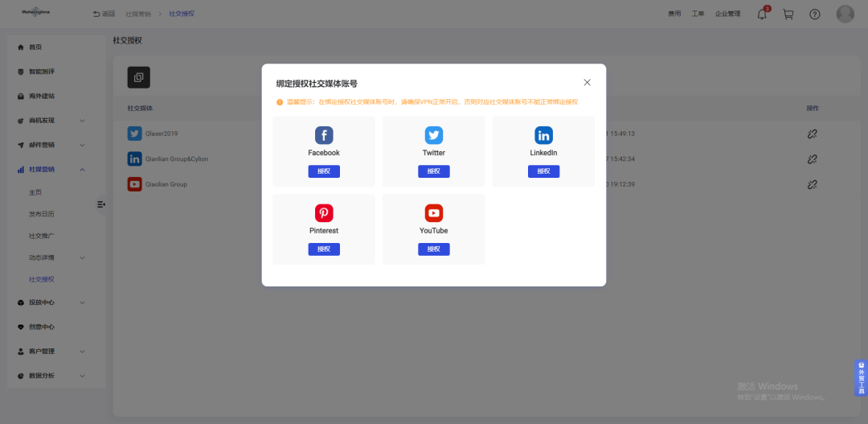This screenshot has height=424, width=868.
Task: Close the 绑定授权社交媒体账号 dialog
Action: tap(588, 83)
